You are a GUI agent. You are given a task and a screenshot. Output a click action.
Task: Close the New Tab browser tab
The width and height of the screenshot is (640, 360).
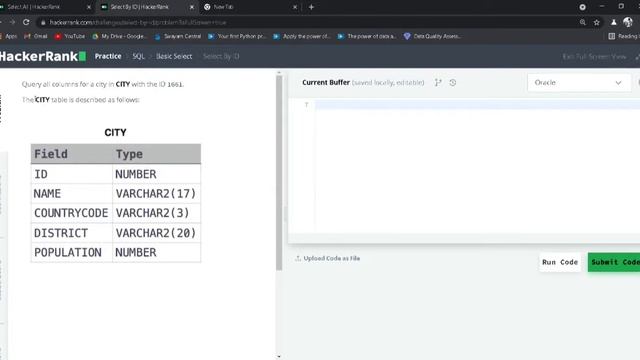click(295, 7)
